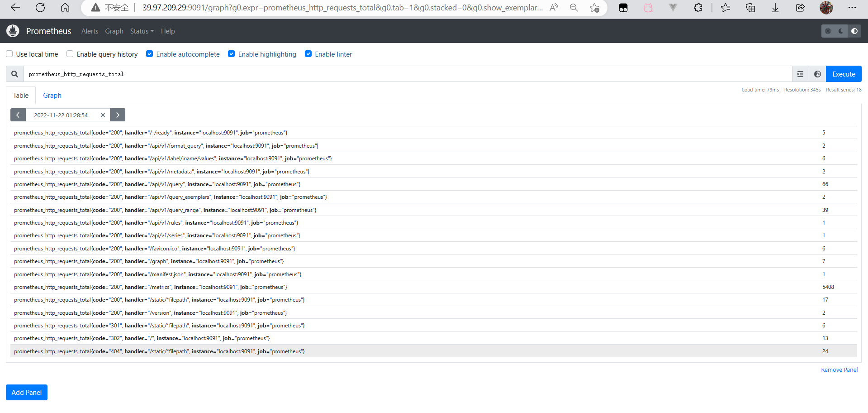Step evaluation time backward with left chevron

(x=18, y=115)
